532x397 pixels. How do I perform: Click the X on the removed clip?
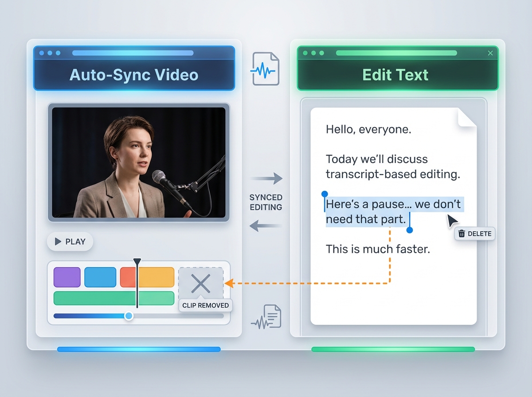(x=200, y=284)
